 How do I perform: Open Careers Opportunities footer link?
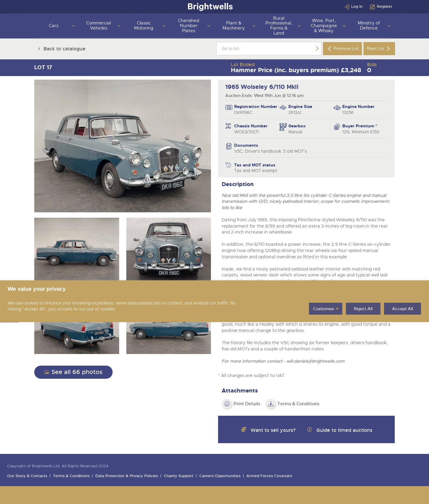(x=220, y=476)
